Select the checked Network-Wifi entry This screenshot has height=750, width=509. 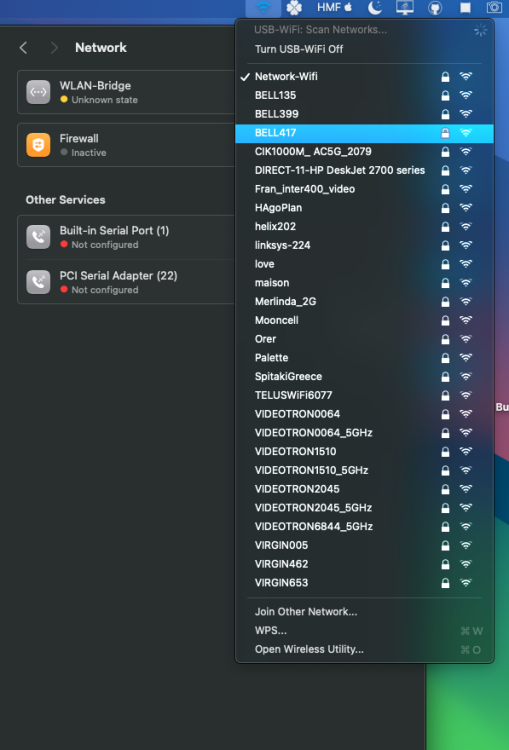[364, 77]
